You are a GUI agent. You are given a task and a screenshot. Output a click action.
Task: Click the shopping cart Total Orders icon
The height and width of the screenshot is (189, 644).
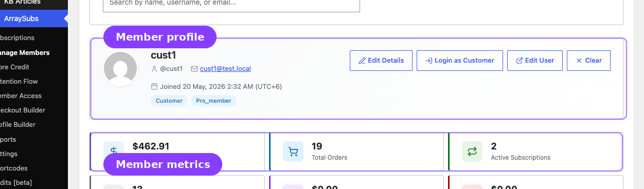(x=293, y=152)
